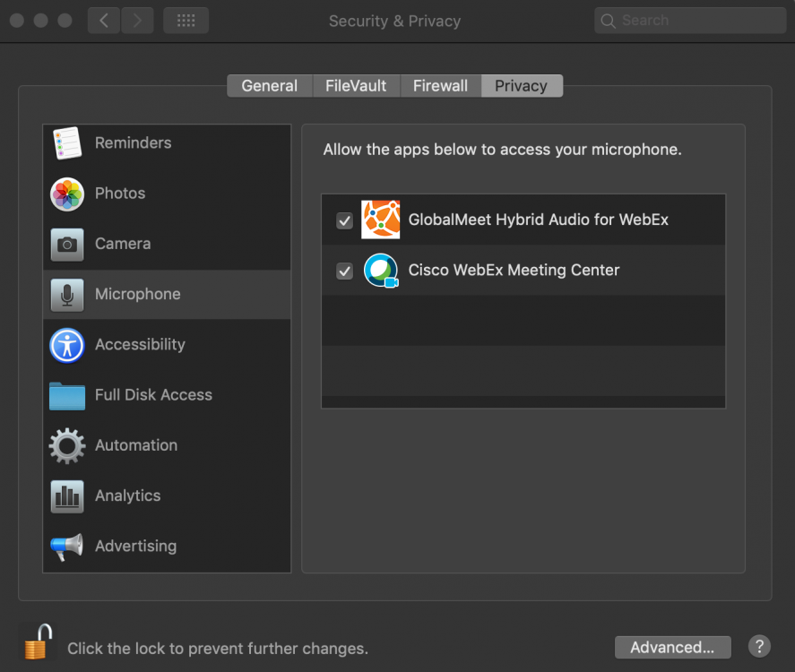Viewport: 795px width, 672px height.
Task: Click the Search field
Action: point(690,21)
